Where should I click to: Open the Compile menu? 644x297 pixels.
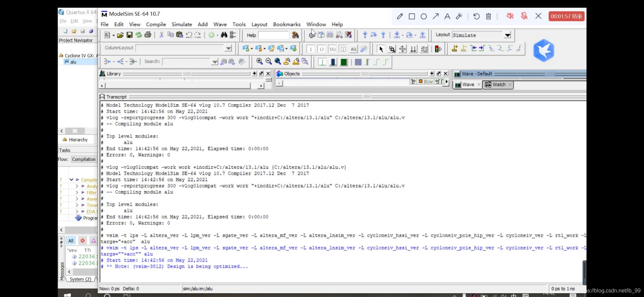click(x=156, y=24)
